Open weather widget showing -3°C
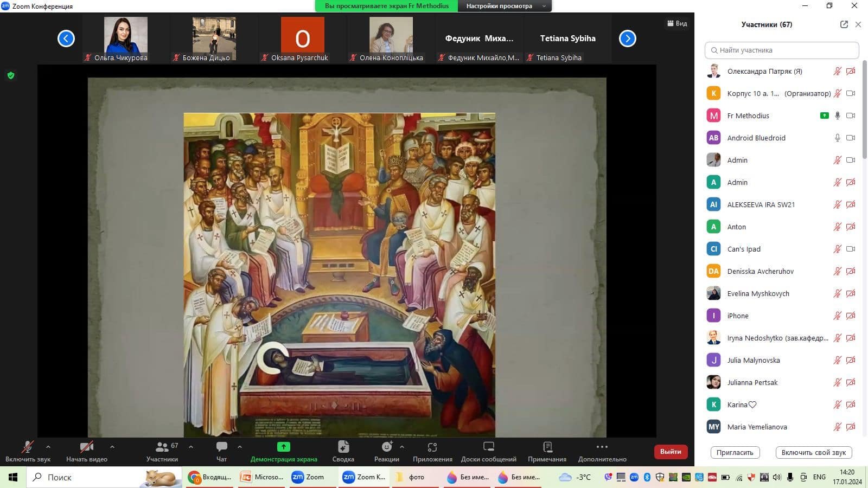This screenshot has height=488, width=868. click(x=575, y=477)
